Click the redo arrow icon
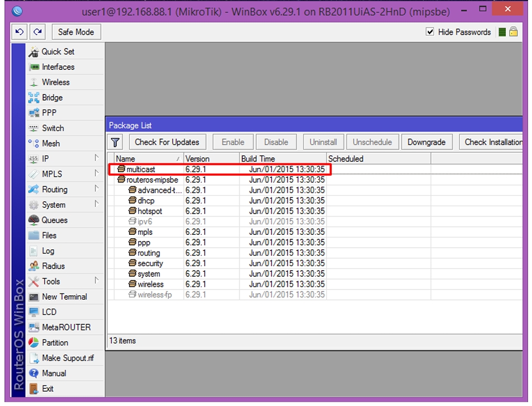This screenshot has width=532, height=406. [x=37, y=32]
